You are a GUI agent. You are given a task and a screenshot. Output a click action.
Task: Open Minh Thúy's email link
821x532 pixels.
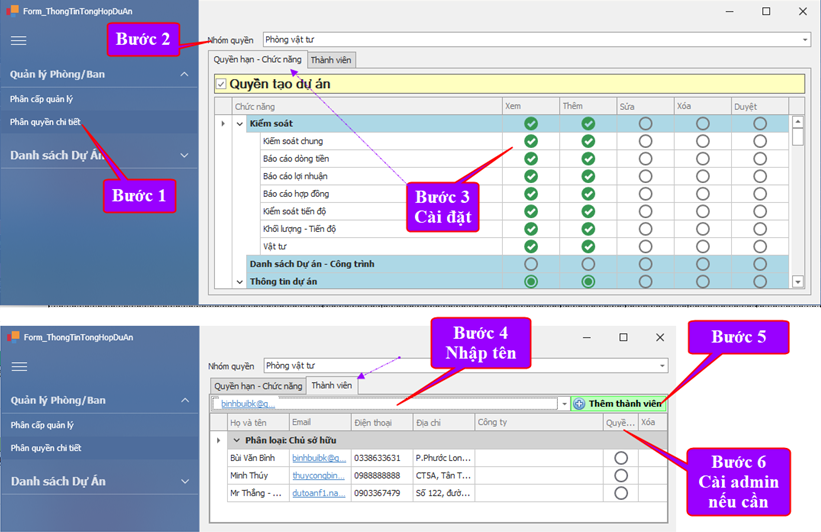(319, 476)
